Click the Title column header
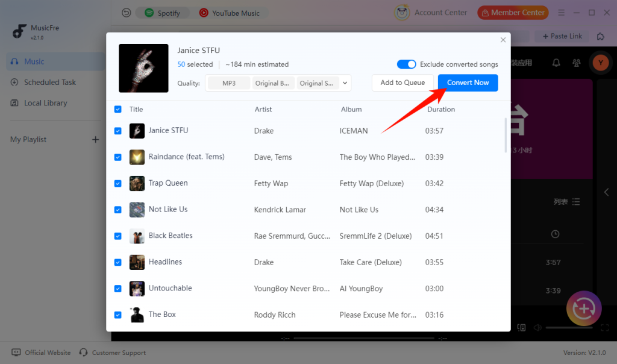 pos(136,109)
